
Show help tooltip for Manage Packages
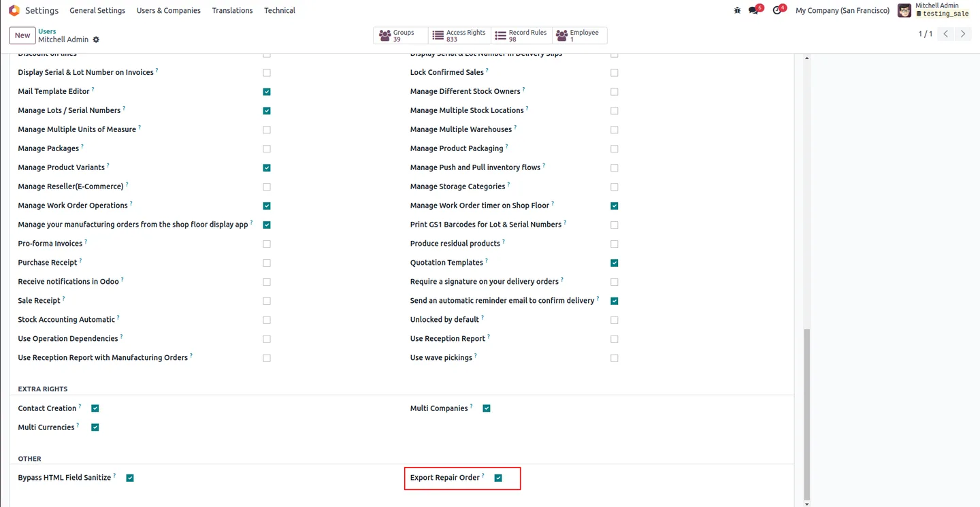(x=82, y=146)
